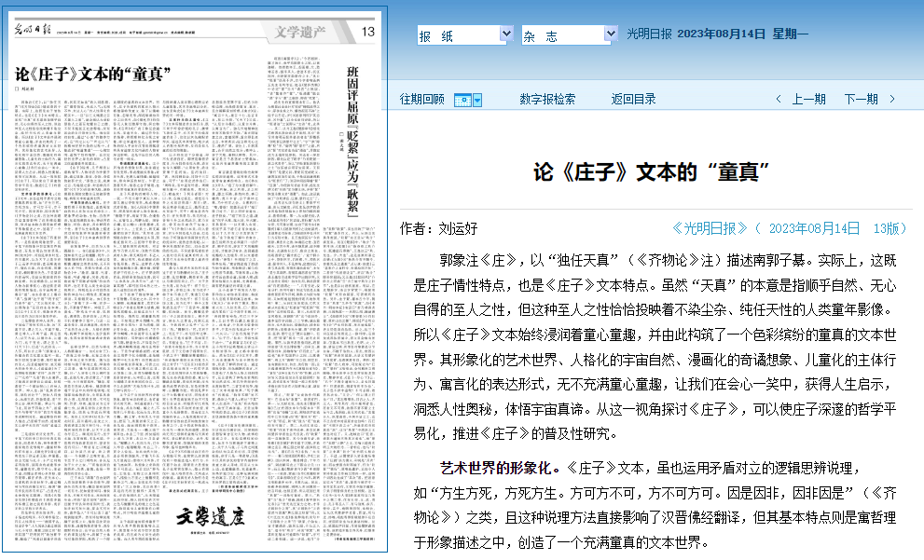Return to the index via 返回目录
Viewport: 924px width, 560px height.
(633, 99)
